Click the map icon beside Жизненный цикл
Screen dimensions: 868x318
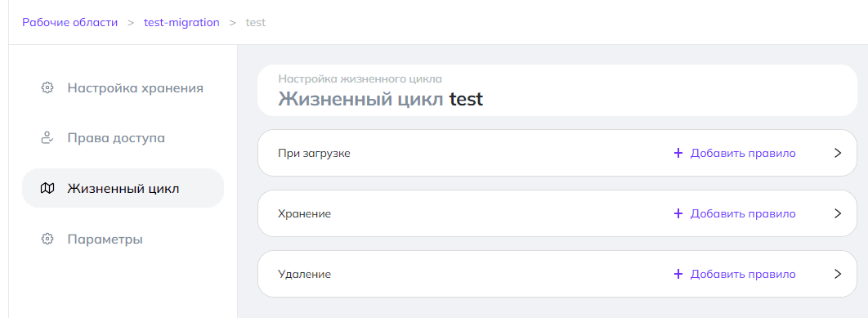pyautogui.click(x=47, y=188)
